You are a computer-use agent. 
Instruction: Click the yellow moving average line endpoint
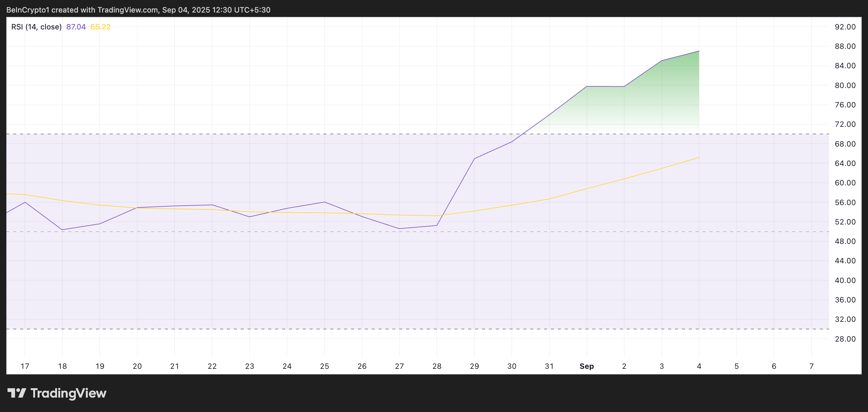699,157
